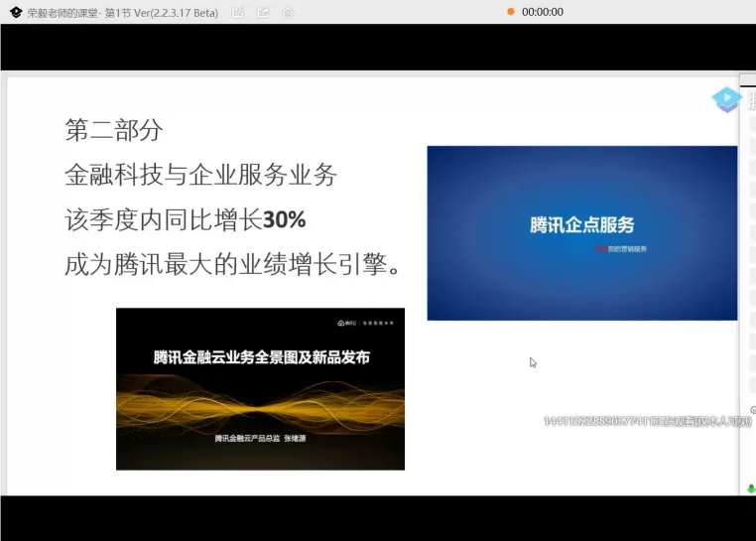Click the window title 荣毅老师的课堂- 第1节
This screenshot has height=541, width=756.
tap(79, 13)
